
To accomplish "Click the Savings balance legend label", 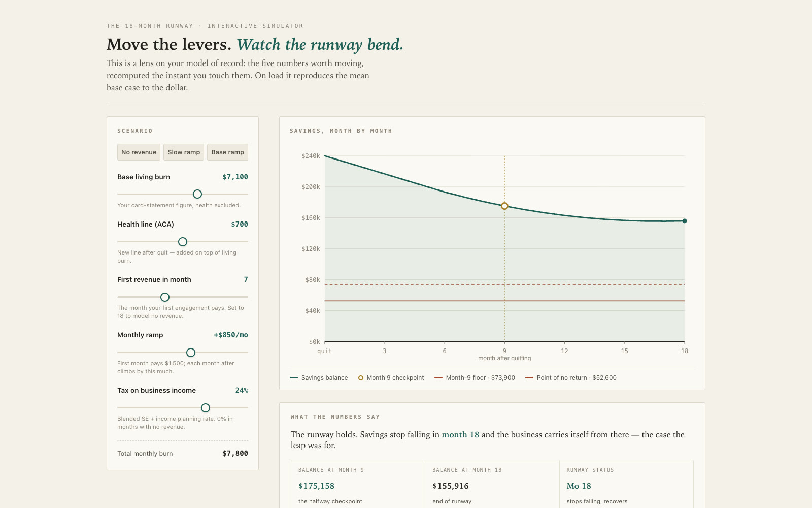I will 325,378.
